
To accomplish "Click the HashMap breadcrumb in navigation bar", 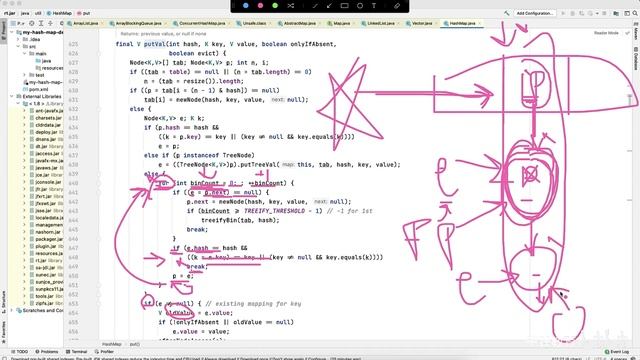I will [x=59, y=13].
